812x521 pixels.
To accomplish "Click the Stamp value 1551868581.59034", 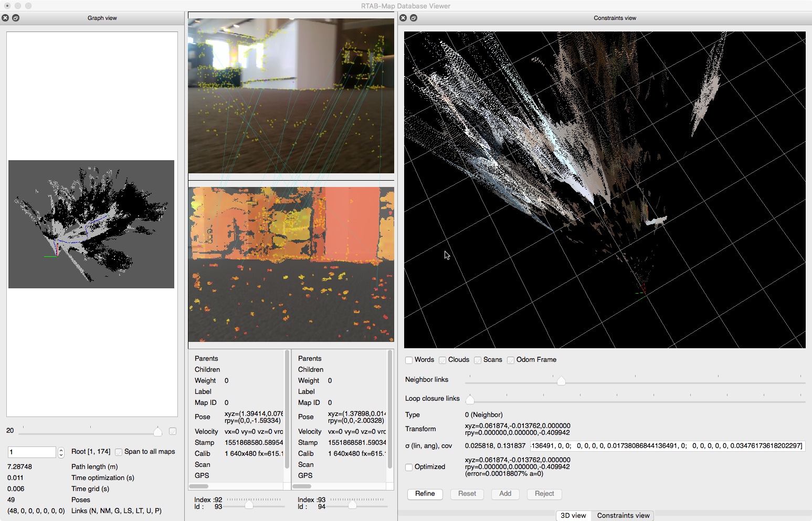I will click(x=357, y=443).
